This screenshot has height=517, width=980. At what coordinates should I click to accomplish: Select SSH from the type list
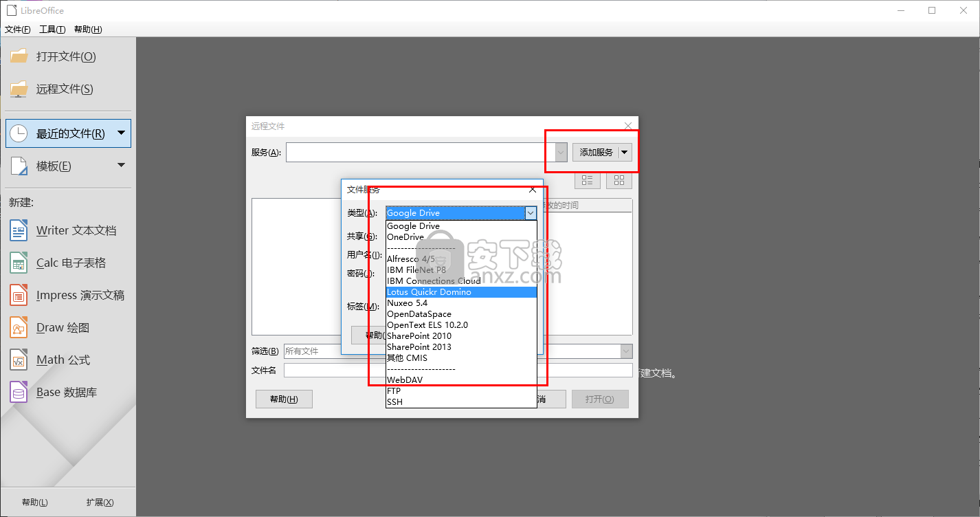(461, 402)
